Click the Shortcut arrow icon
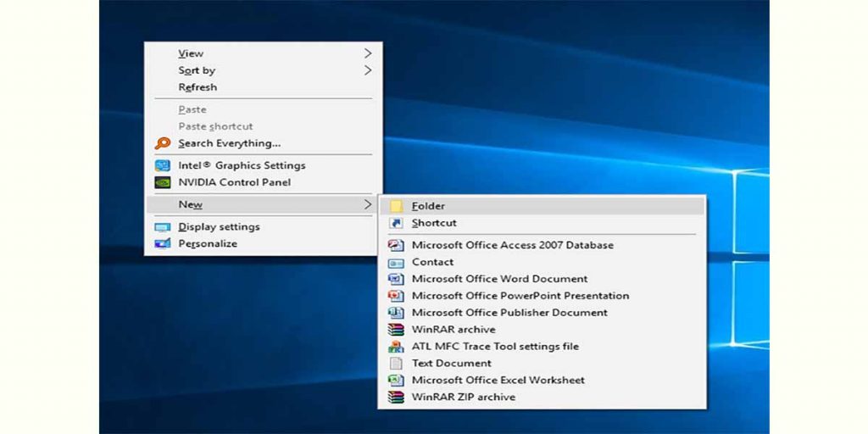Image resolution: width=868 pixels, height=434 pixels. point(396,223)
